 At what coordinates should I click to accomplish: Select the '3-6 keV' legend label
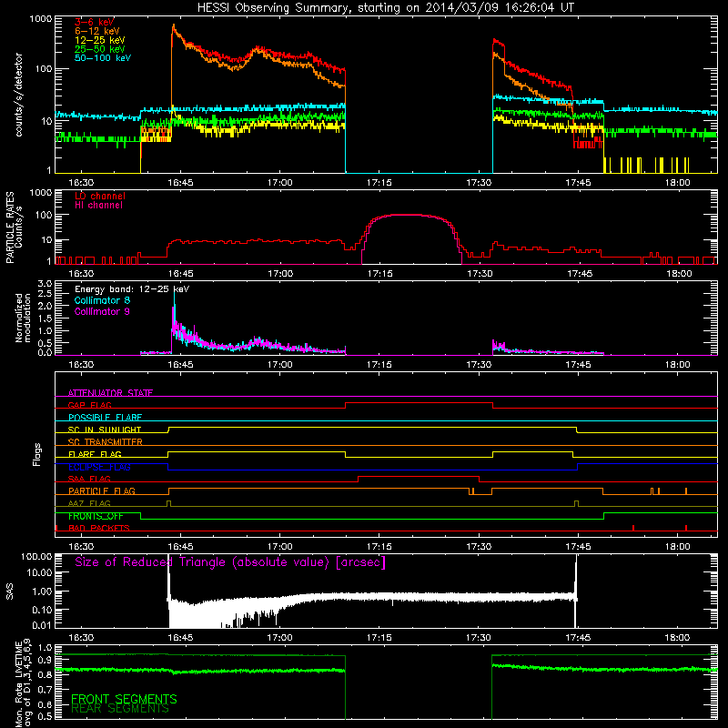click(95, 22)
